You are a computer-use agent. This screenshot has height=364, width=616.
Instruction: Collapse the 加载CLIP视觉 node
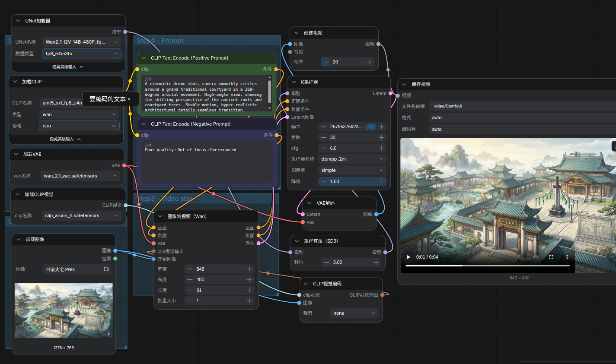click(18, 194)
